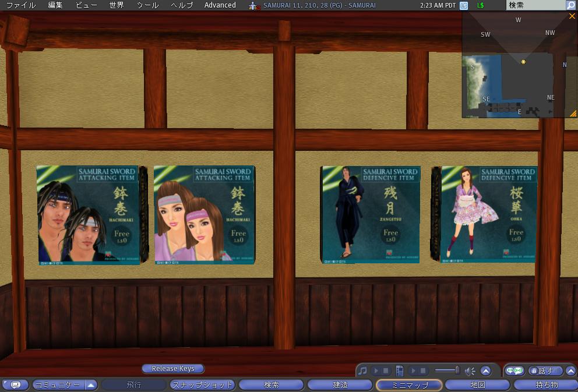Screen dimensions: 578x392
Task: Click the male HACHIMAKI attacking item poster
Action: pos(89,215)
